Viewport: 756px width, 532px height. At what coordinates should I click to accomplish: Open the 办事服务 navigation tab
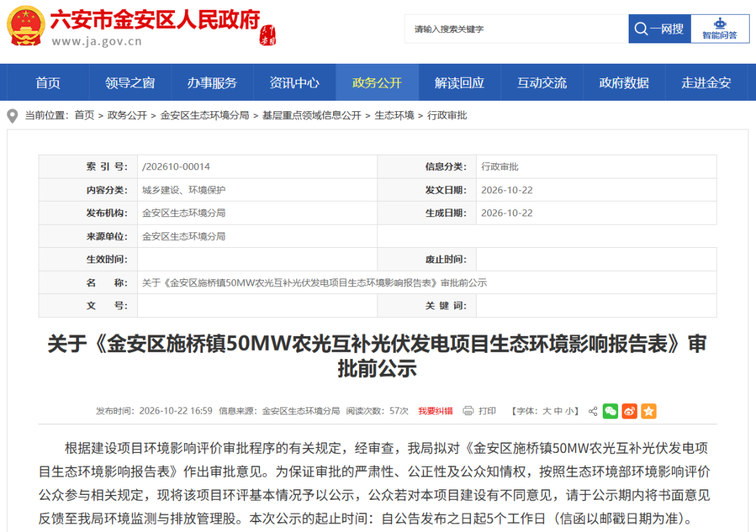[212, 83]
